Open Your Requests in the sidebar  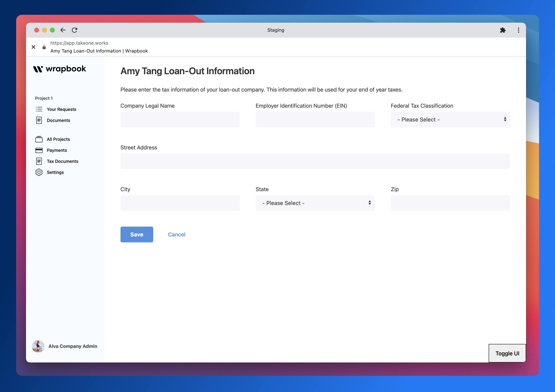click(61, 109)
